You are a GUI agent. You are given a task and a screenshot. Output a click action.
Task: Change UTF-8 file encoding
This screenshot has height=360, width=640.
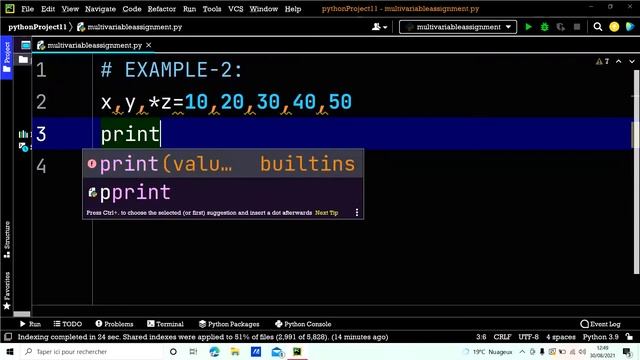[529, 337]
